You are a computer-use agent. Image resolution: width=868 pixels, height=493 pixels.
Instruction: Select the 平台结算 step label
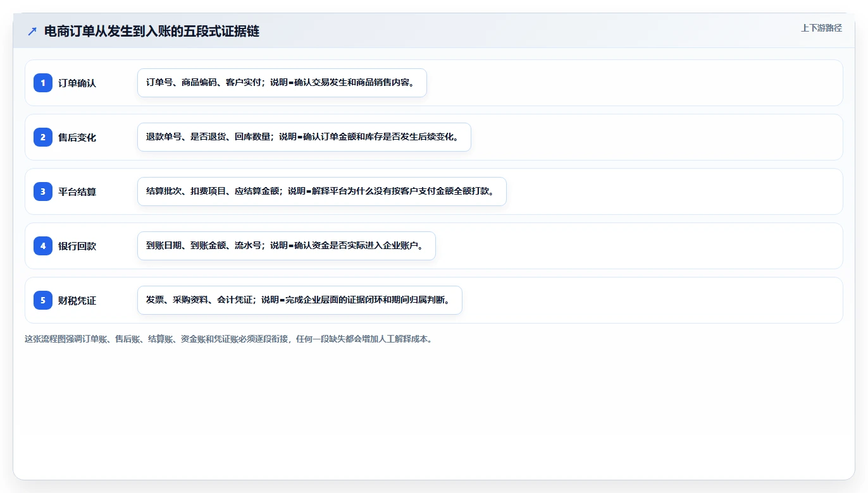pyautogui.click(x=77, y=192)
